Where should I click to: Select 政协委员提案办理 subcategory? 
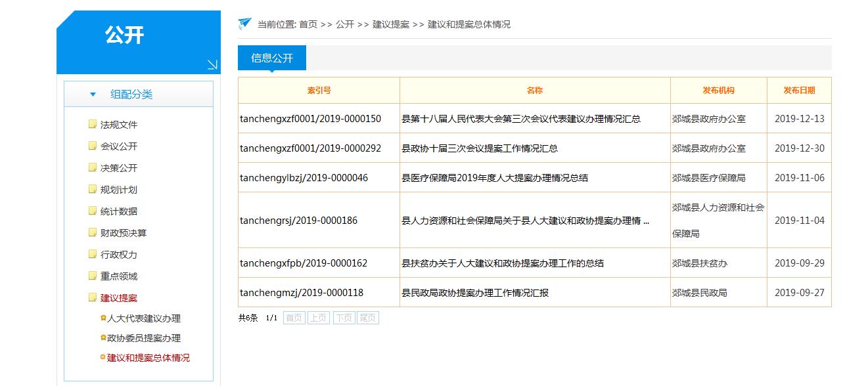point(144,338)
